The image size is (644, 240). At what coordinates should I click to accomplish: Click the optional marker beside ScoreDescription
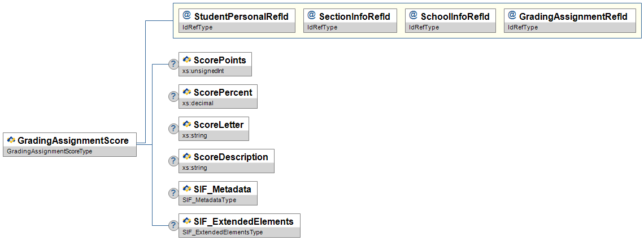pyautogui.click(x=173, y=161)
